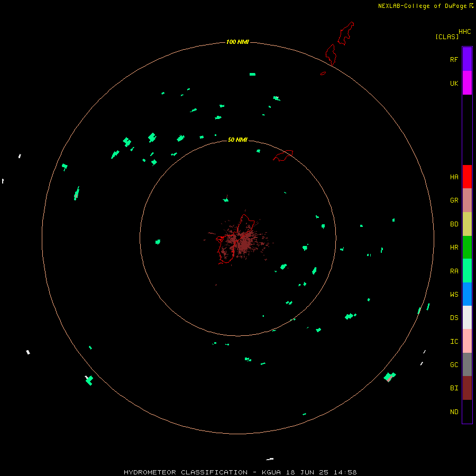
Task: Click the BI brown legend swatch
Action: 467,388
